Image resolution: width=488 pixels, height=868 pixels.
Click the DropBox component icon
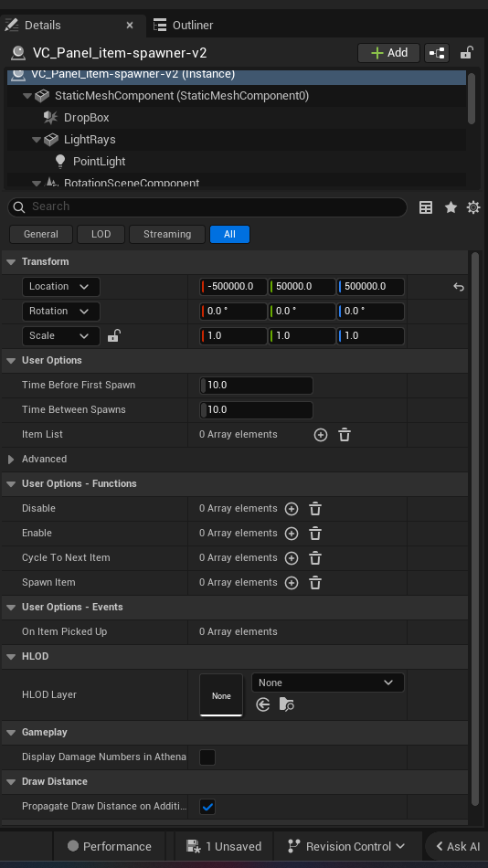tap(50, 117)
